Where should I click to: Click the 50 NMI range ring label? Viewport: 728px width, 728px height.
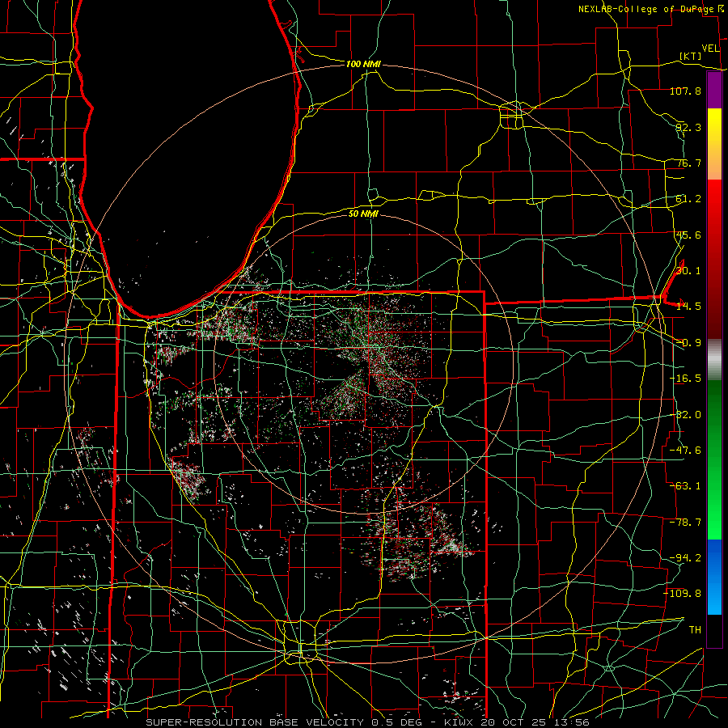pyautogui.click(x=363, y=214)
